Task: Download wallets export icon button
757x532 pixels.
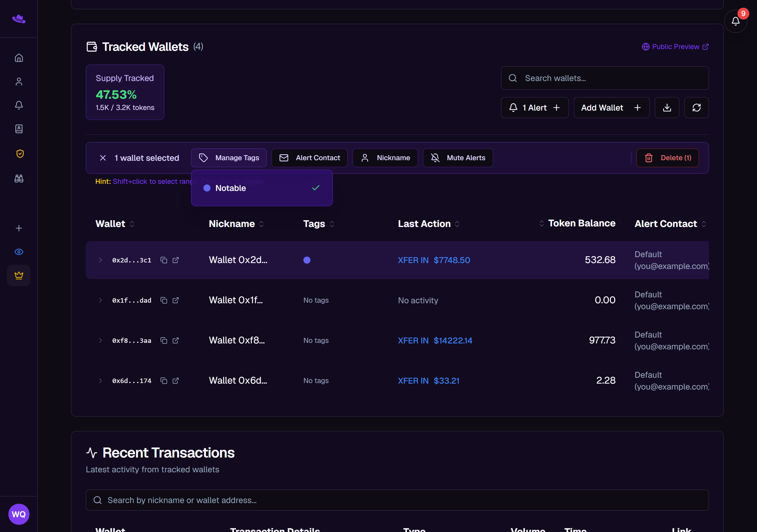Action: (x=667, y=108)
